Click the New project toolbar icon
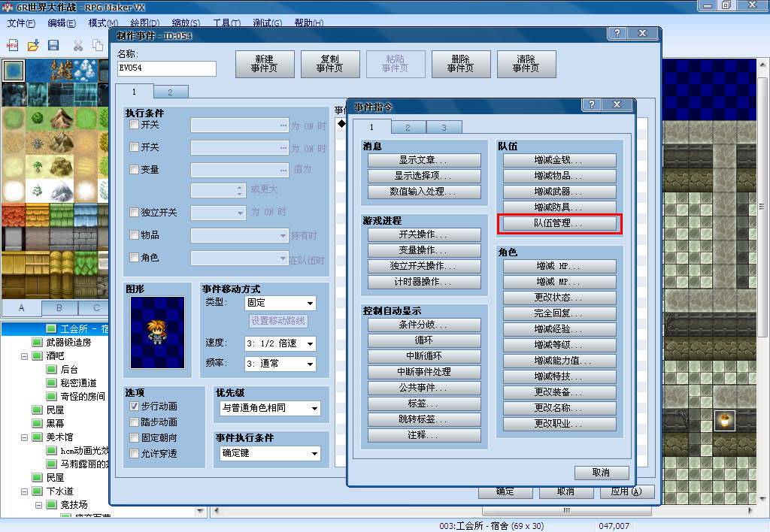This screenshot has height=532, width=770. (12, 45)
